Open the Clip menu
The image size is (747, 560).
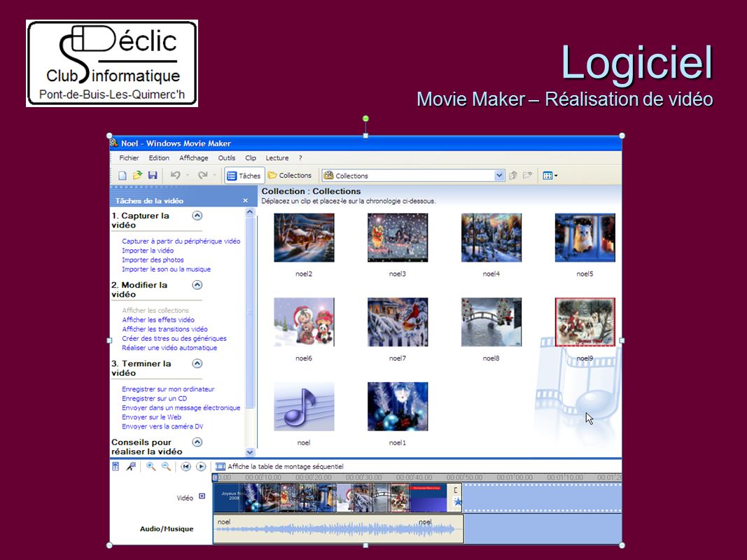point(251,158)
